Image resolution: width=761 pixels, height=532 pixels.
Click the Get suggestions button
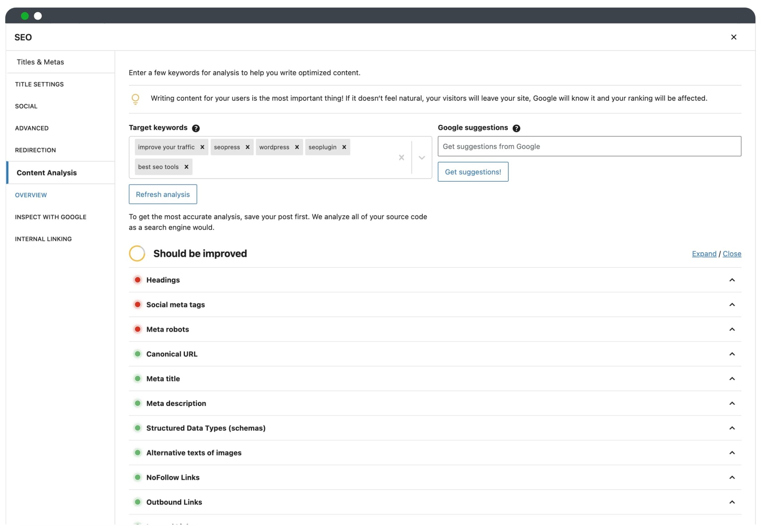point(472,172)
